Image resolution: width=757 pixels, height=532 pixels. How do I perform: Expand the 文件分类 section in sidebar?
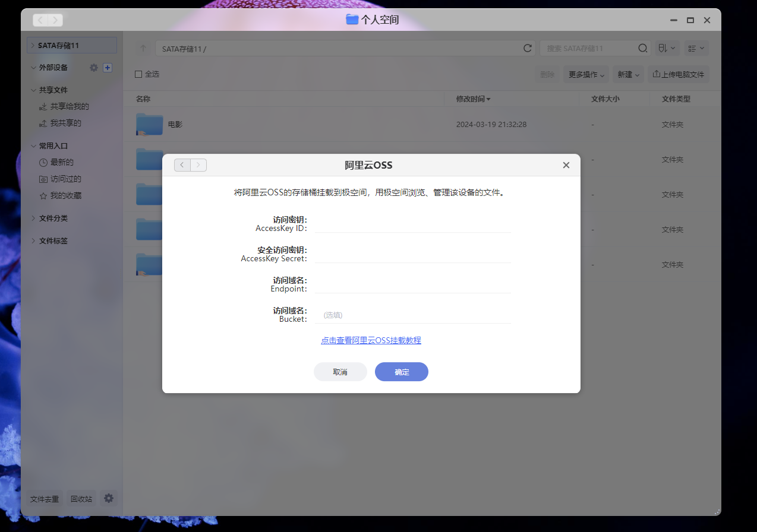[x=53, y=218]
